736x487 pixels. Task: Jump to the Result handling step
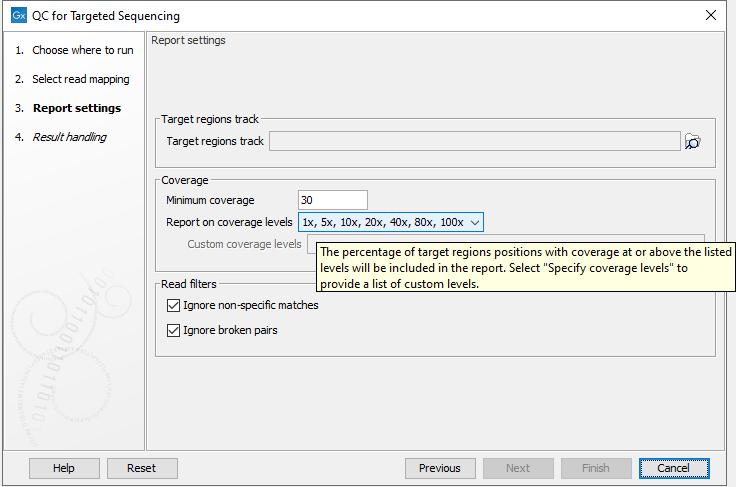69,137
